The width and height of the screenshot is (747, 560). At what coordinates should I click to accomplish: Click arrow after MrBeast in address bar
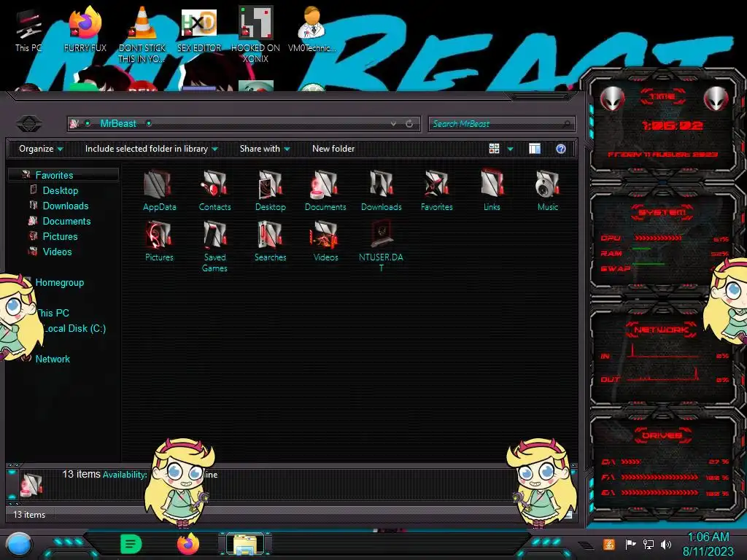(x=149, y=124)
